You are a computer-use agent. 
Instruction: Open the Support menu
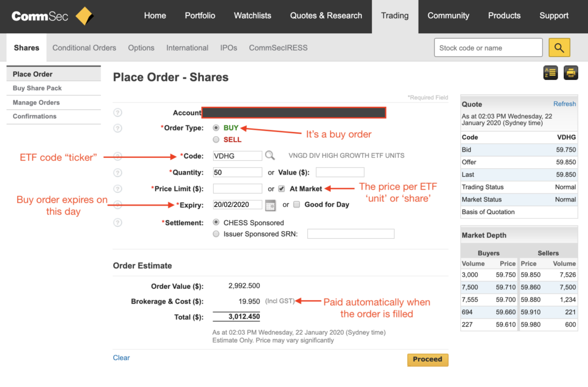tap(554, 16)
